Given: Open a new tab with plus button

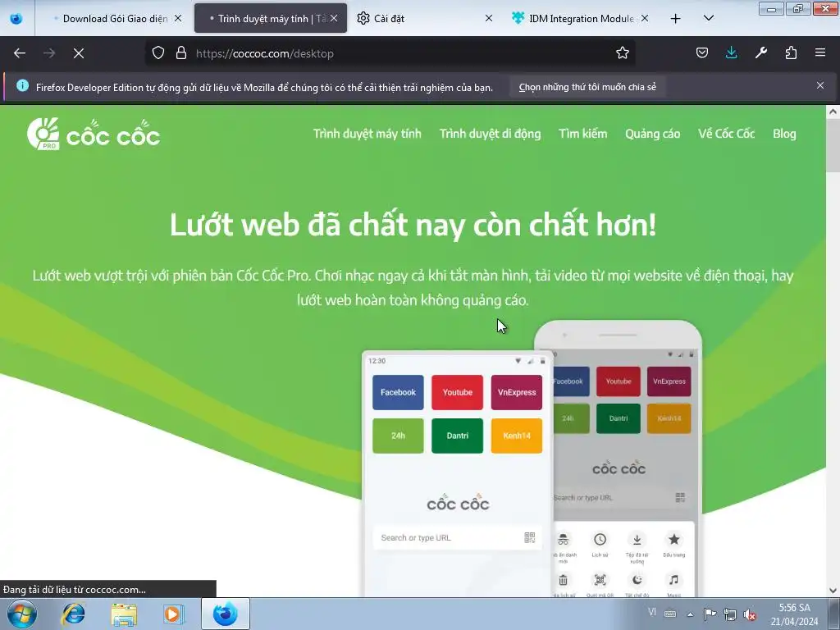Looking at the screenshot, I should tap(676, 19).
